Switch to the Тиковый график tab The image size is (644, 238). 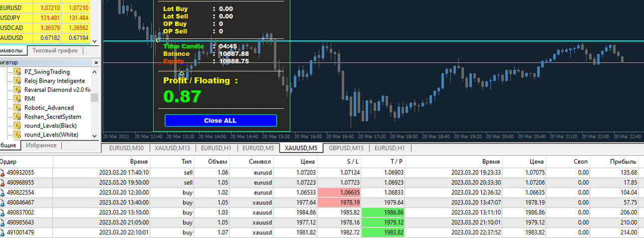(55, 50)
